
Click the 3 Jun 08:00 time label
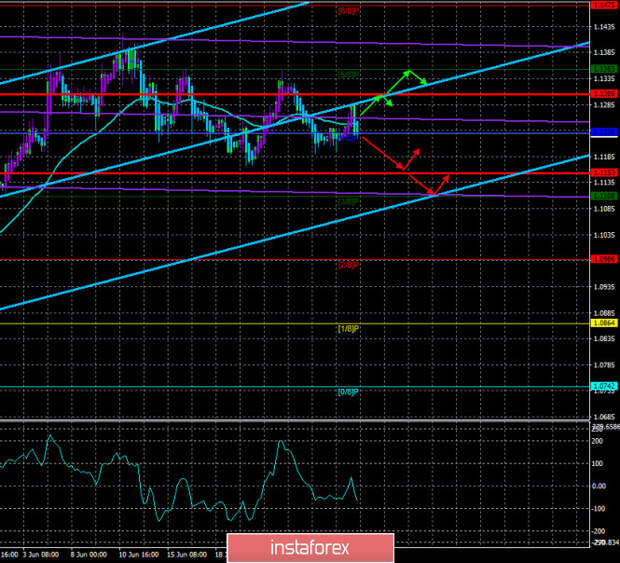coord(41,555)
